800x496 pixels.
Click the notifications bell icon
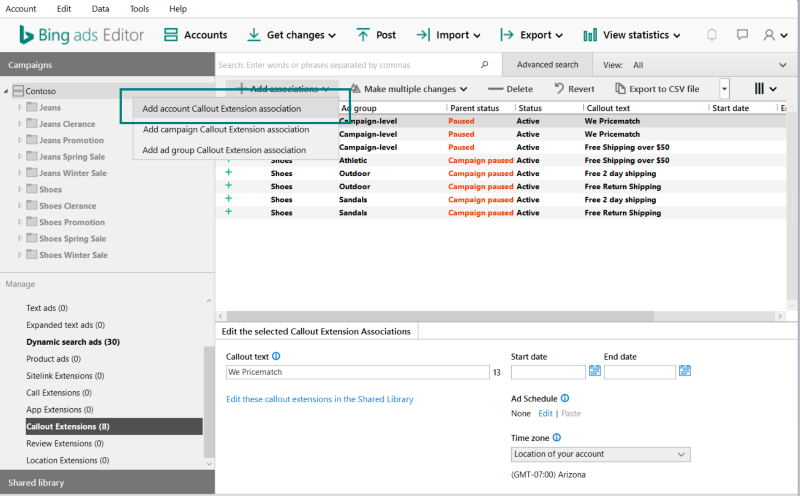click(712, 35)
